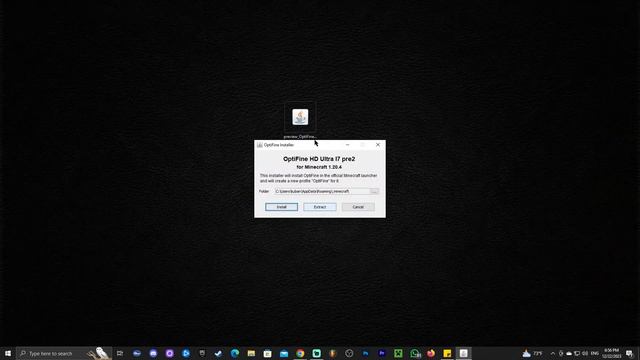Image resolution: width=640 pixels, height=360 pixels.
Task: Click the Extract button
Action: (x=320, y=207)
